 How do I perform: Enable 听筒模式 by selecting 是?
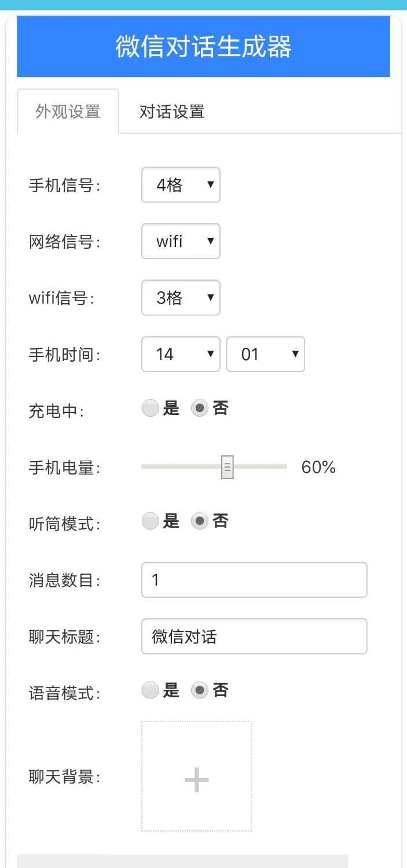[x=150, y=521]
